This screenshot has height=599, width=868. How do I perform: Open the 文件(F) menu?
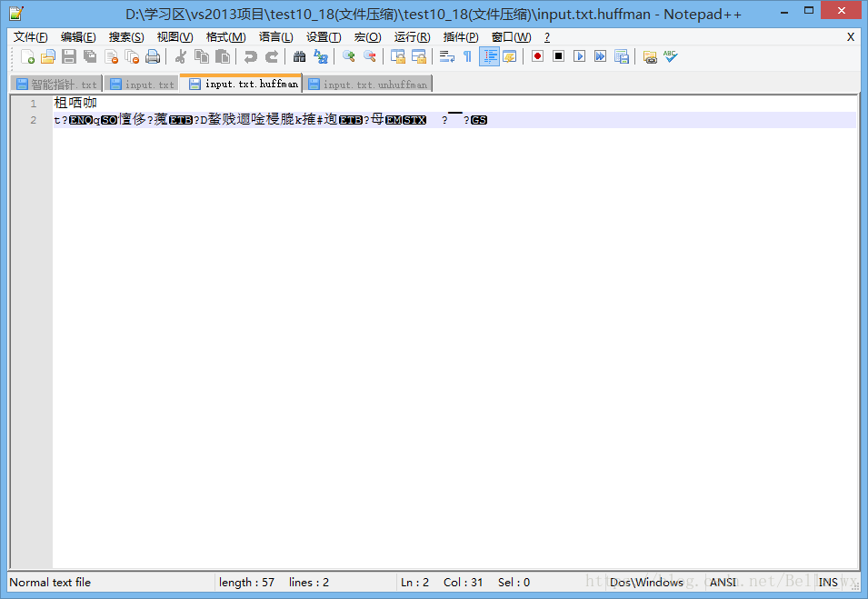coord(30,37)
